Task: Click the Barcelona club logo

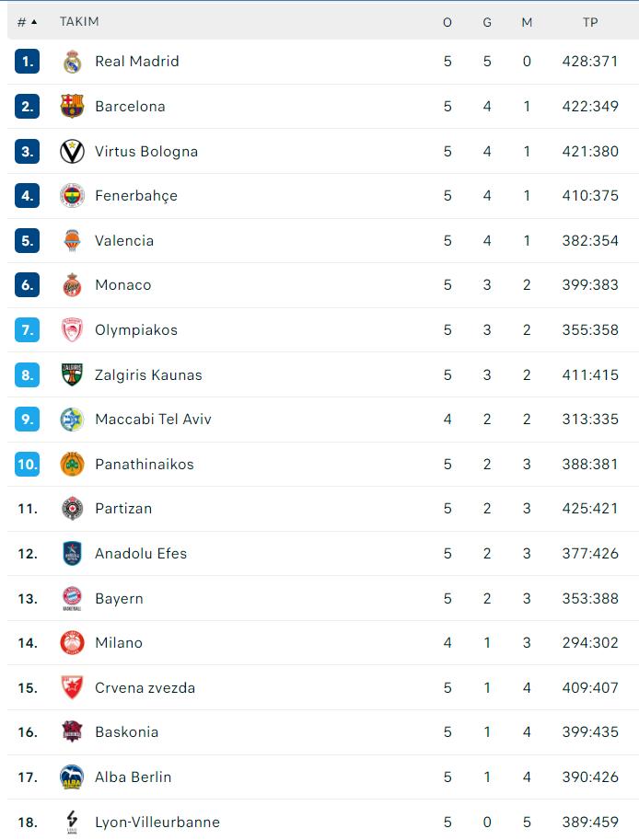Action: point(72,107)
